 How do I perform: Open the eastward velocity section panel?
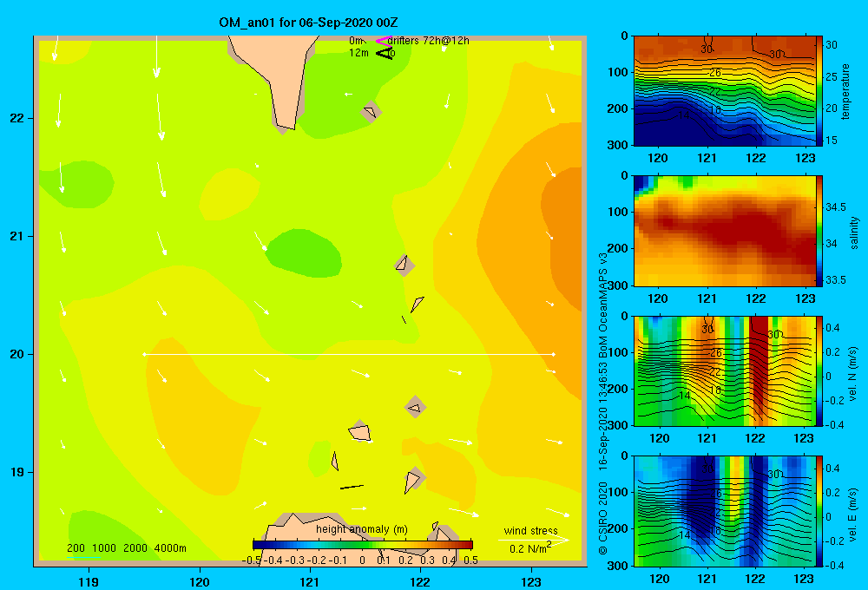click(x=724, y=511)
